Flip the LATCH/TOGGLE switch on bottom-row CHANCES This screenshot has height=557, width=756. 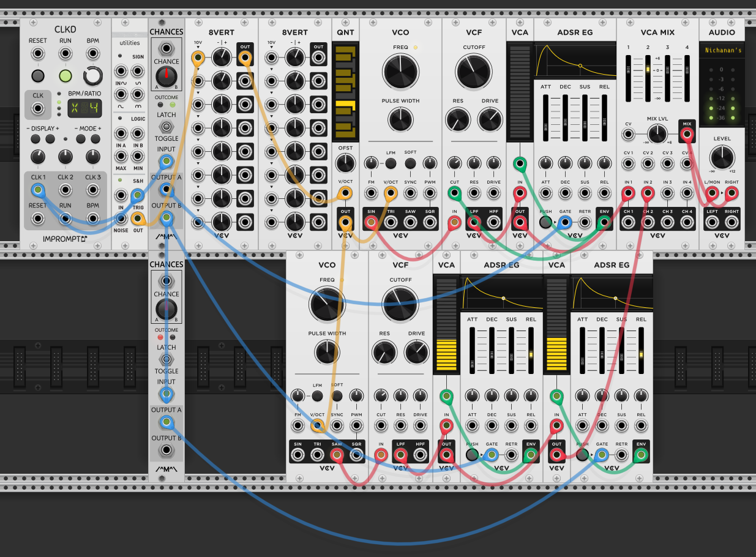166,359
